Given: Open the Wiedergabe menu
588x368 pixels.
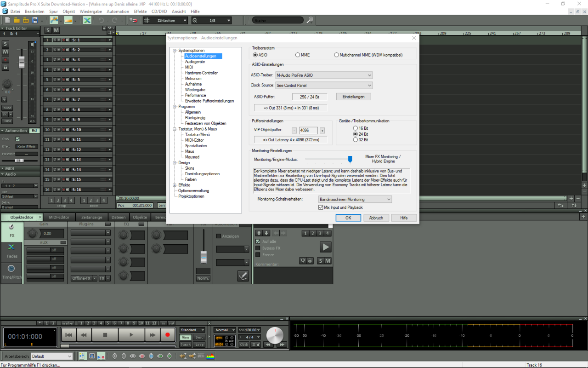Looking at the screenshot, I should click(x=90, y=11).
